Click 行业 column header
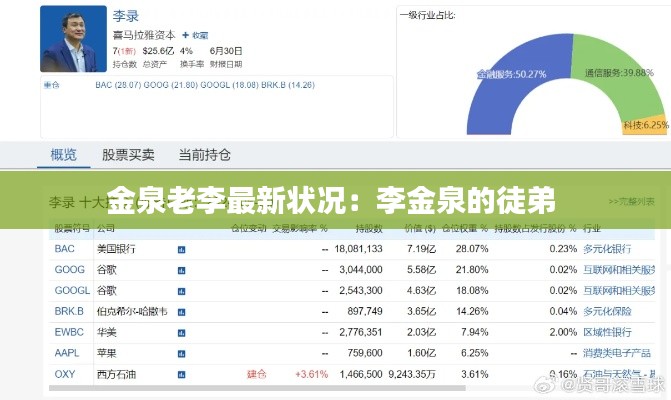 click(x=592, y=228)
